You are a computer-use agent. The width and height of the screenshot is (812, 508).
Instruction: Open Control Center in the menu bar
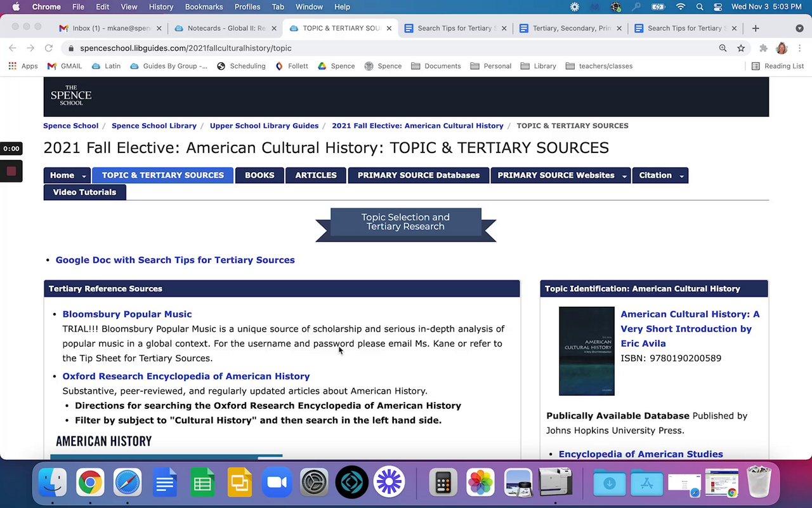tap(717, 7)
